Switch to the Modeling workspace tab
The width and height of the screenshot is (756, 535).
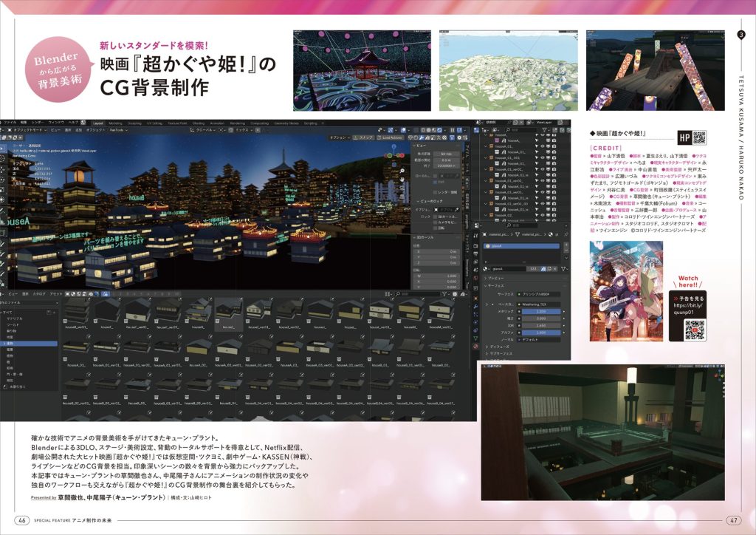click(x=115, y=123)
